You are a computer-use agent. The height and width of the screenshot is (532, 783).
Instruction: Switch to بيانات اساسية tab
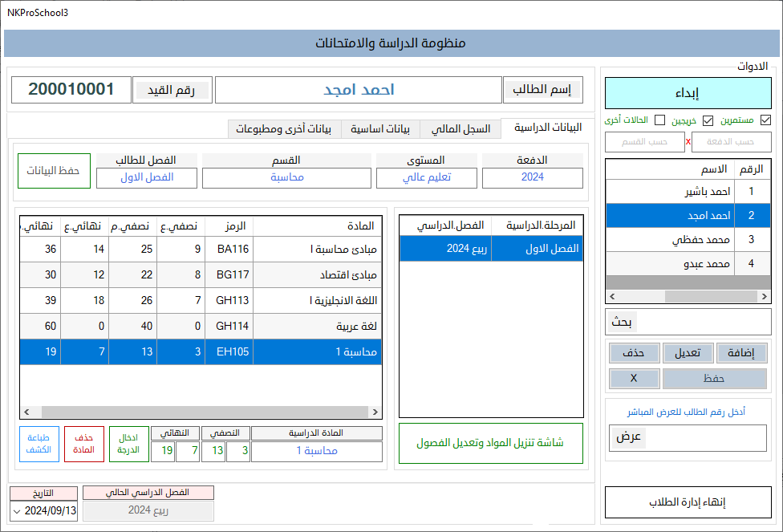pyautogui.click(x=380, y=129)
